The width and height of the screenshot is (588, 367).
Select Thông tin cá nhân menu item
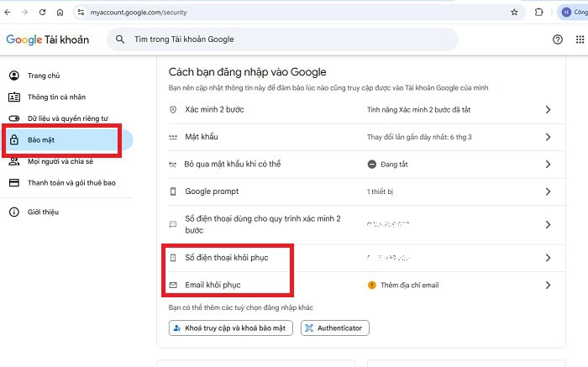pyautogui.click(x=56, y=97)
